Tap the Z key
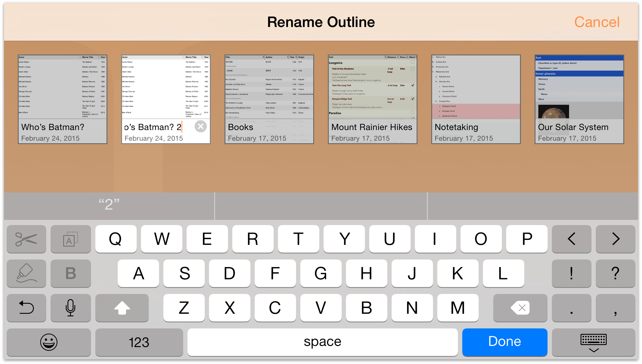This screenshot has height=364, width=642. (184, 308)
